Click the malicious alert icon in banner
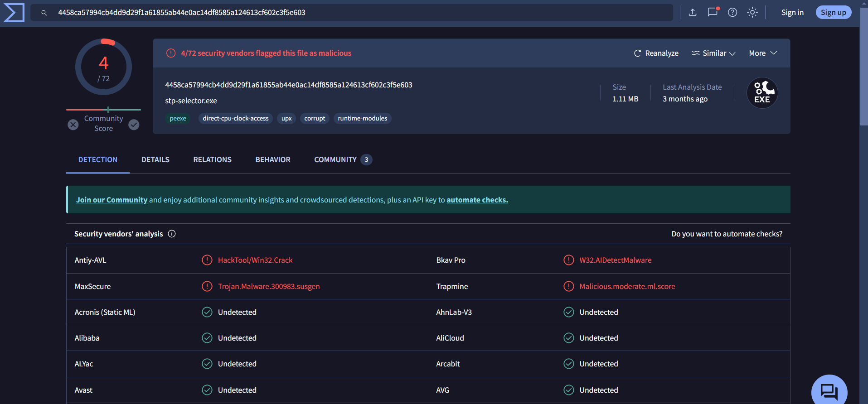 click(x=171, y=53)
